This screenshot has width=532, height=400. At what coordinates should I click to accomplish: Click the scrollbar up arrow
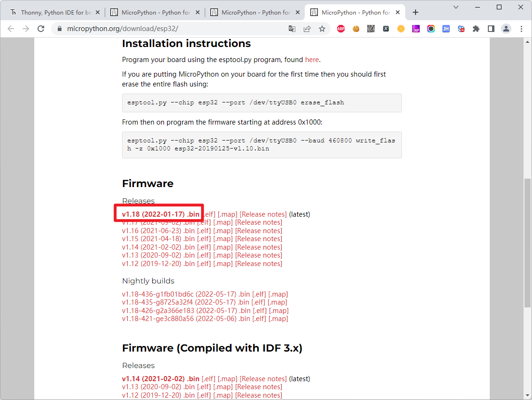527,42
